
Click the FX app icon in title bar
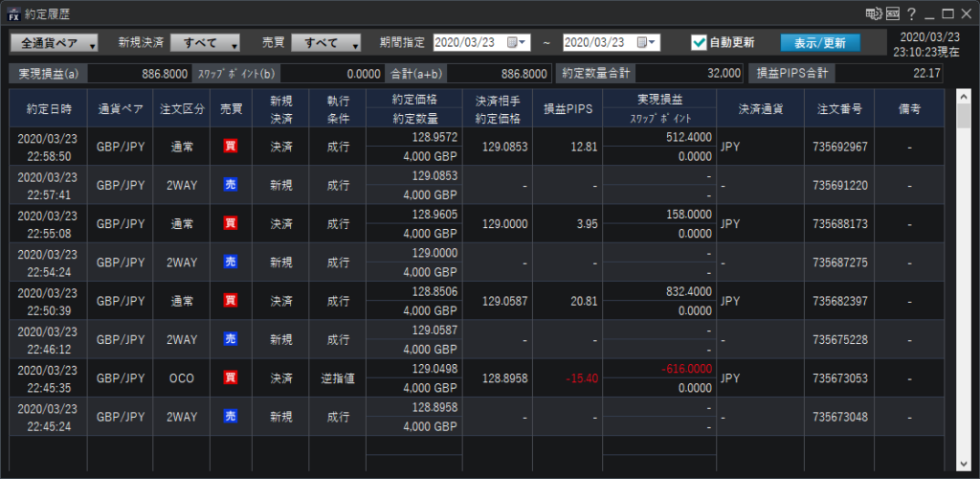(13, 13)
